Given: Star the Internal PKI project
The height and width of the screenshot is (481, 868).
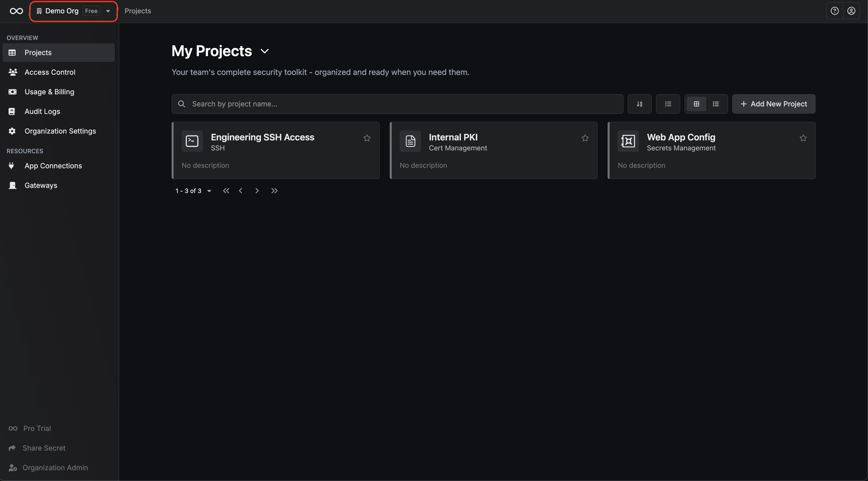Looking at the screenshot, I should [x=585, y=138].
